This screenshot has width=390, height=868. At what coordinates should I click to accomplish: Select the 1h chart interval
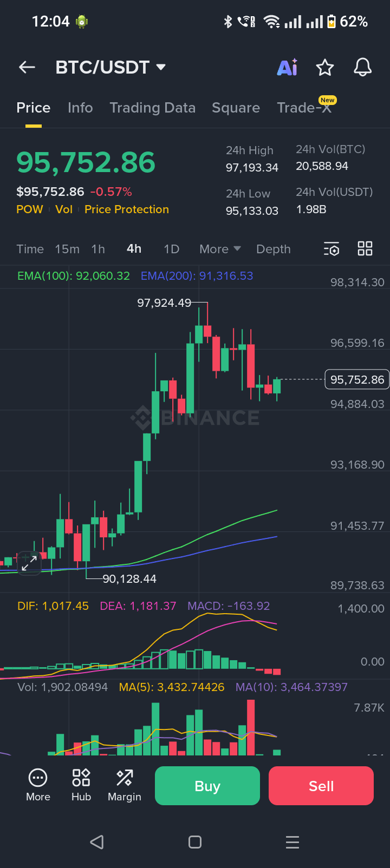[98, 249]
